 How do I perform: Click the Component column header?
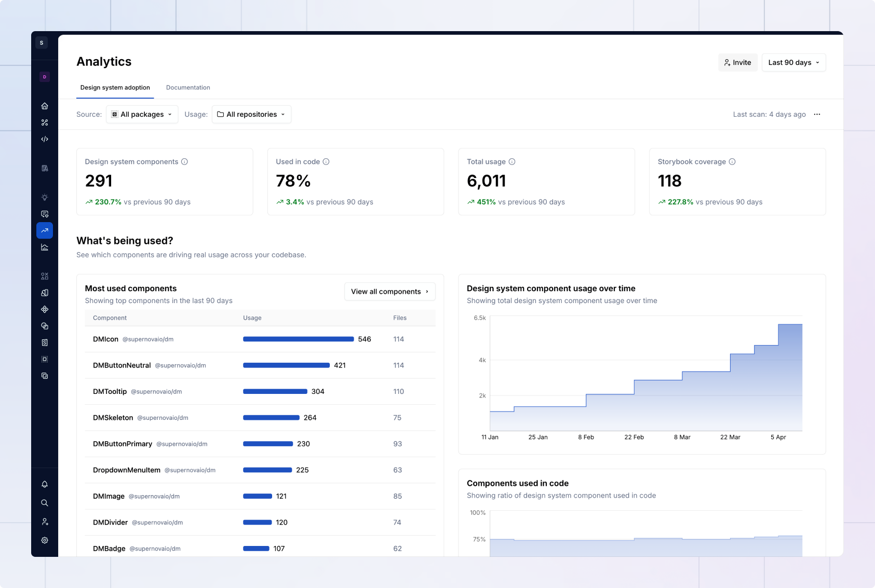[x=110, y=318]
